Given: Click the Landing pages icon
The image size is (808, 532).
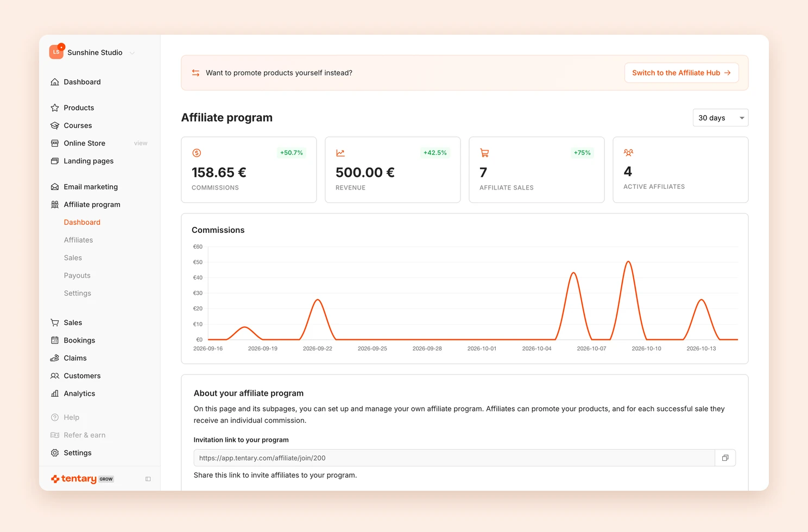Looking at the screenshot, I should click(x=55, y=161).
